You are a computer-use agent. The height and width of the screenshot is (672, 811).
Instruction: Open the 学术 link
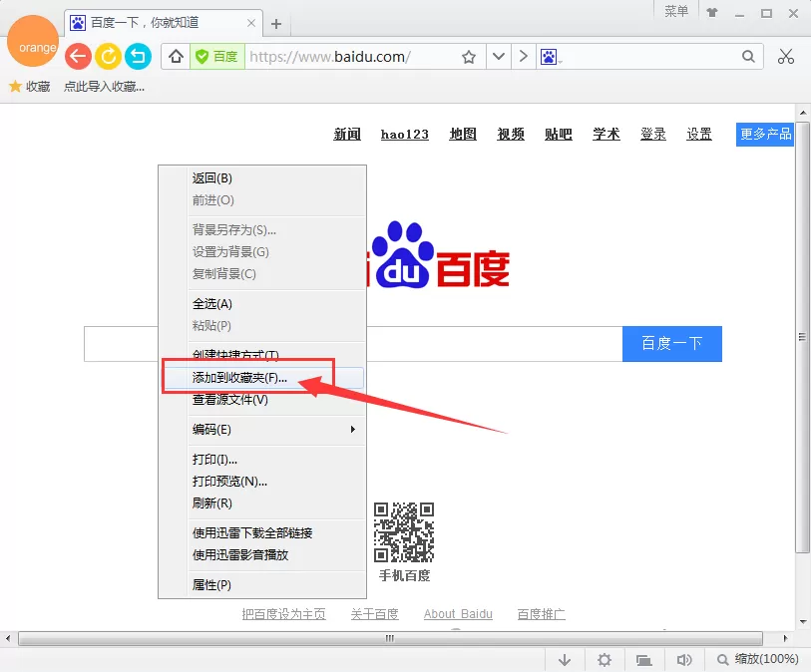pos(607,135)
